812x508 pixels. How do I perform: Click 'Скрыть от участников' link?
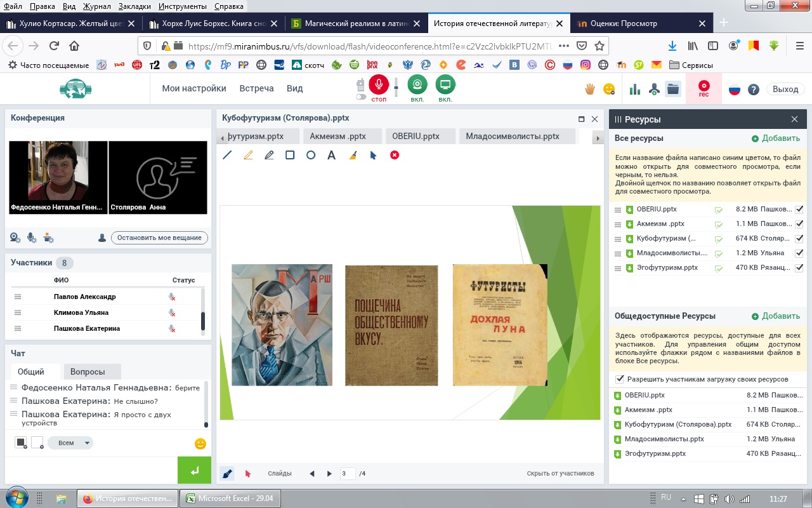560,473
